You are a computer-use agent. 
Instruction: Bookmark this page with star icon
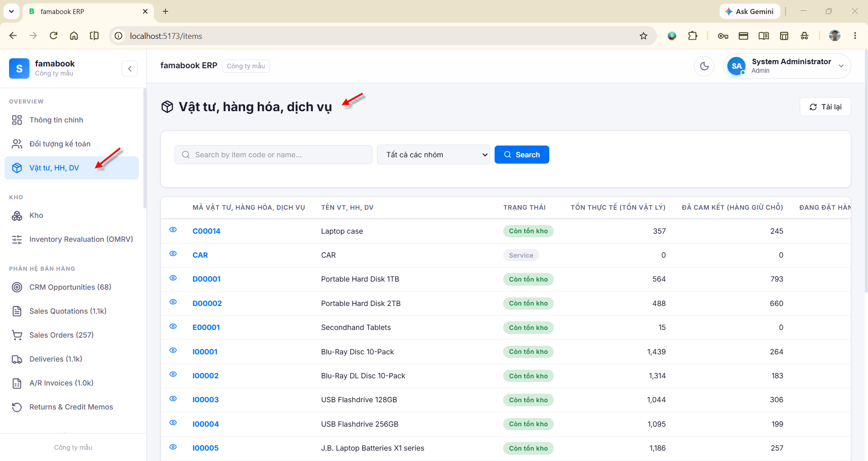[x=643, y=36]
